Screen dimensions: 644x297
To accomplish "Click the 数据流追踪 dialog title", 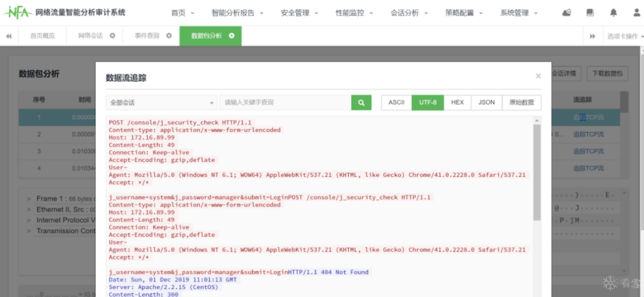I will [126, 78].
